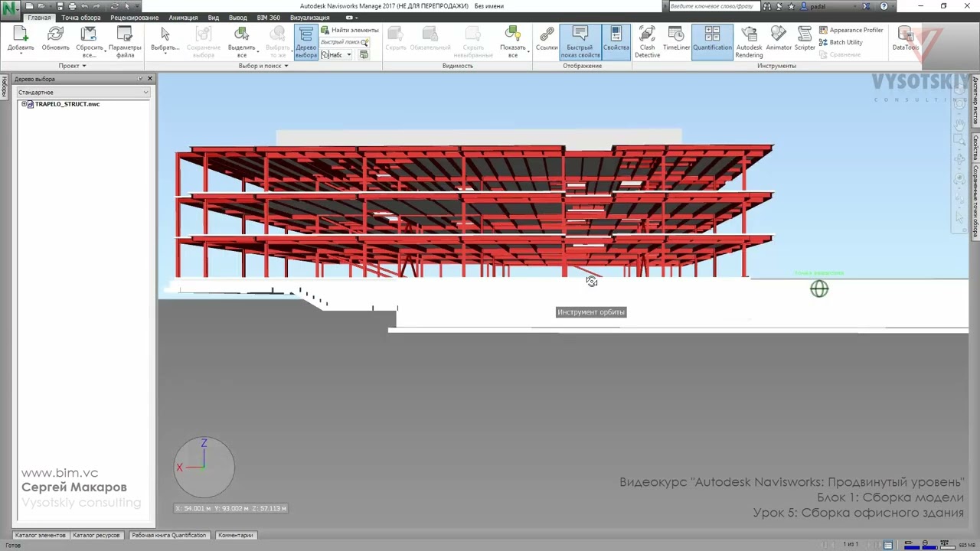Screen dimensions: 980x551
Task: Pin the Дерево выбора panel
Action: pos(140,79)
